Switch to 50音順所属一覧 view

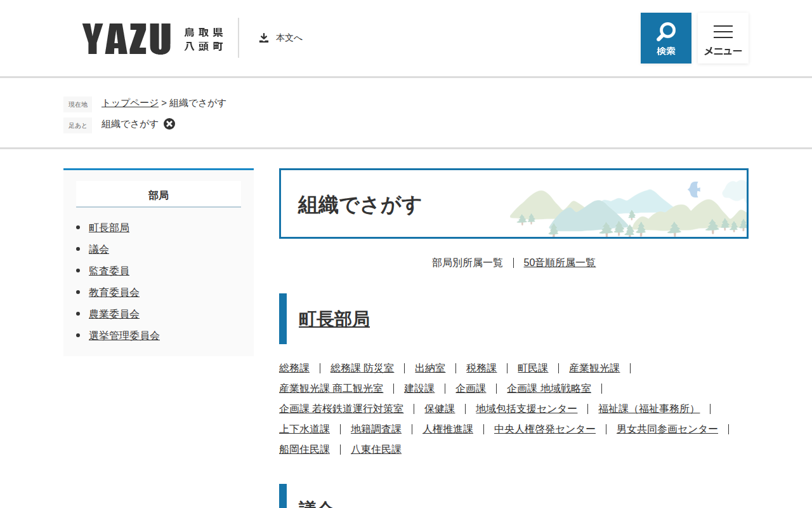coord(560,262)
